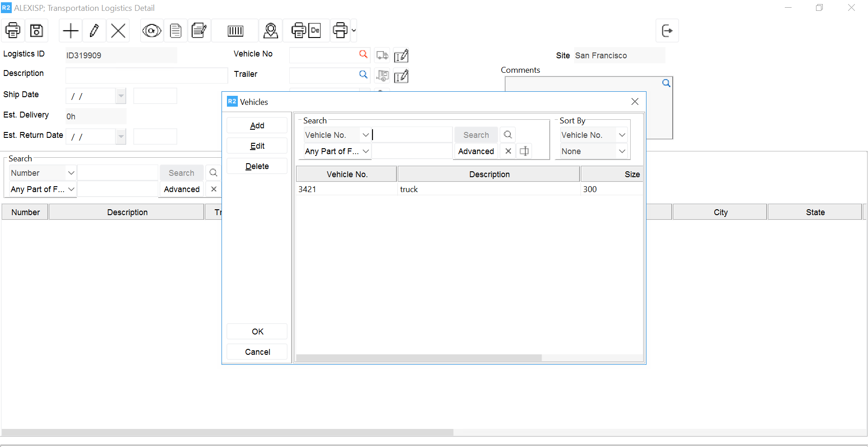Click the pencil edit icon in toolbar
The image size is (868, 447).
tap(94, 31)
